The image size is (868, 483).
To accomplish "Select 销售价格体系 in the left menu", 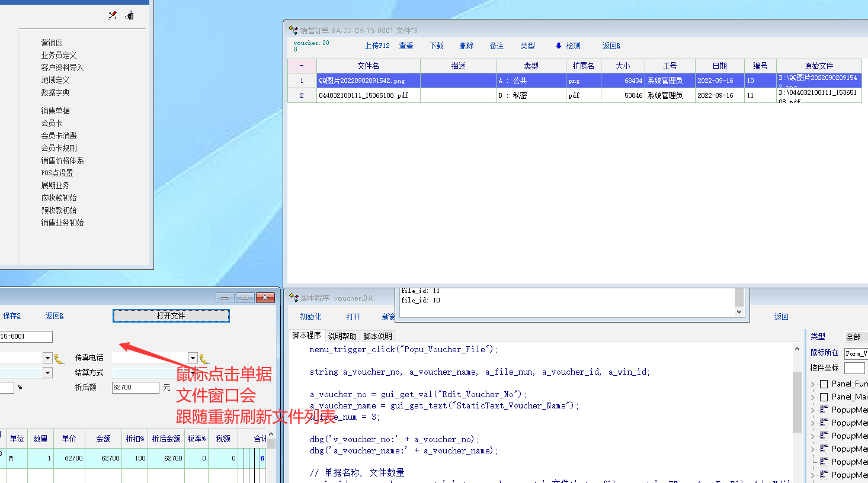I will [62, 160].
